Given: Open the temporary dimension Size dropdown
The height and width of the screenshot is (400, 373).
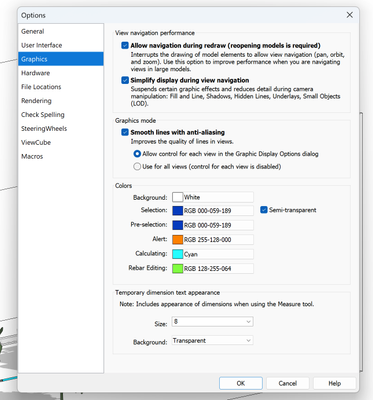Looking at the screenshot, I should tap(212, 322).
